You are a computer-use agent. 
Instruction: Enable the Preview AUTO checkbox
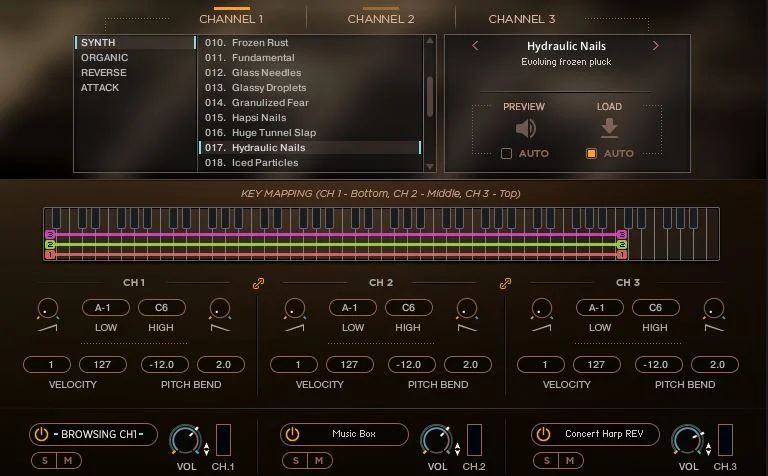(x=506, y=154)
